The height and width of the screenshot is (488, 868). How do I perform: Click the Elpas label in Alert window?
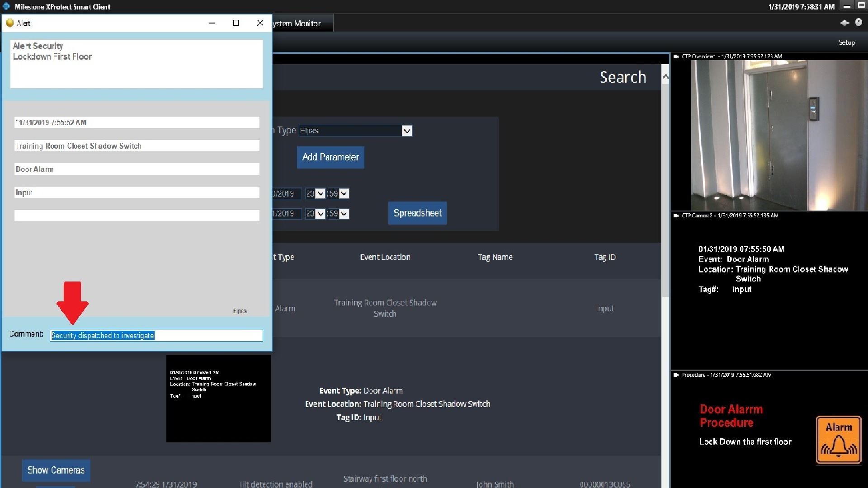tap(240, 311)
